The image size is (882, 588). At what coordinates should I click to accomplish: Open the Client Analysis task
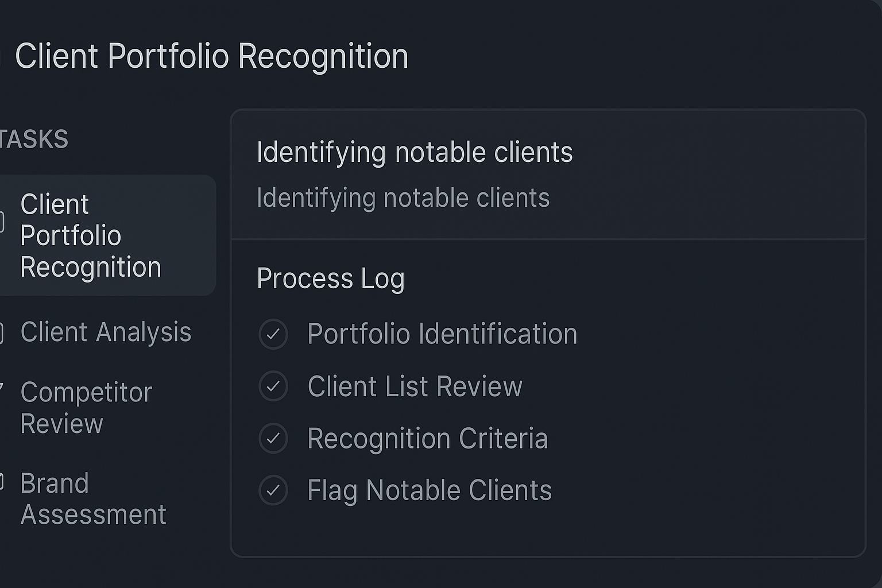[106, 332]
